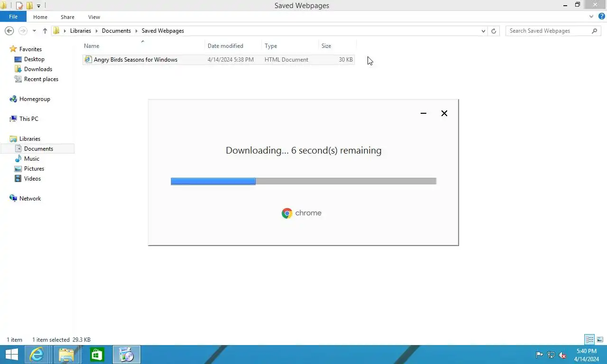Screen dimensions: 607x364
Task: Select Libraries in the address breadcrumb
Action: (x=81, y=31)
